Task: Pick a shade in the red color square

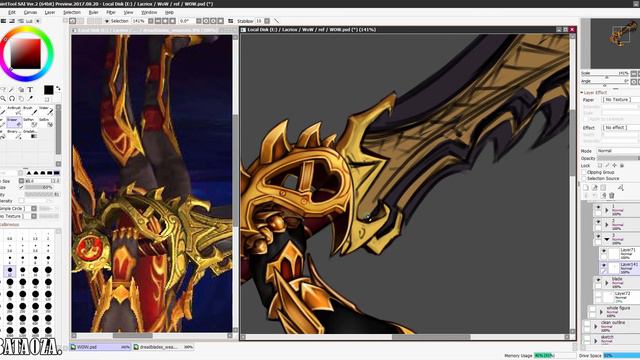Action: click(25, 54)
